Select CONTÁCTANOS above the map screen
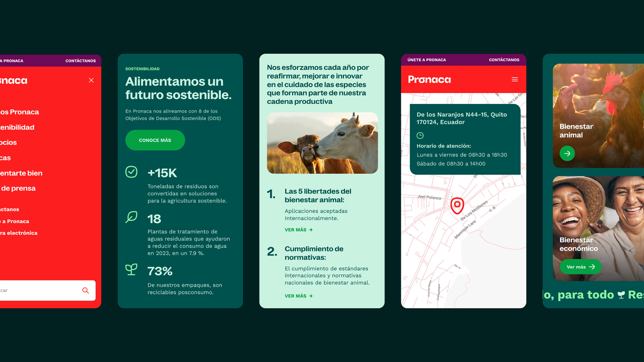 (x=504, y=60)
